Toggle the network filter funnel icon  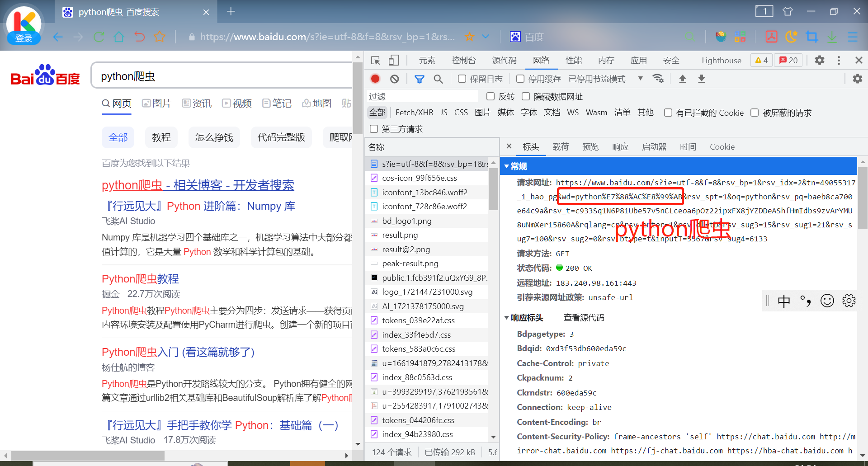pyautogui.click(x=420, y=79)
